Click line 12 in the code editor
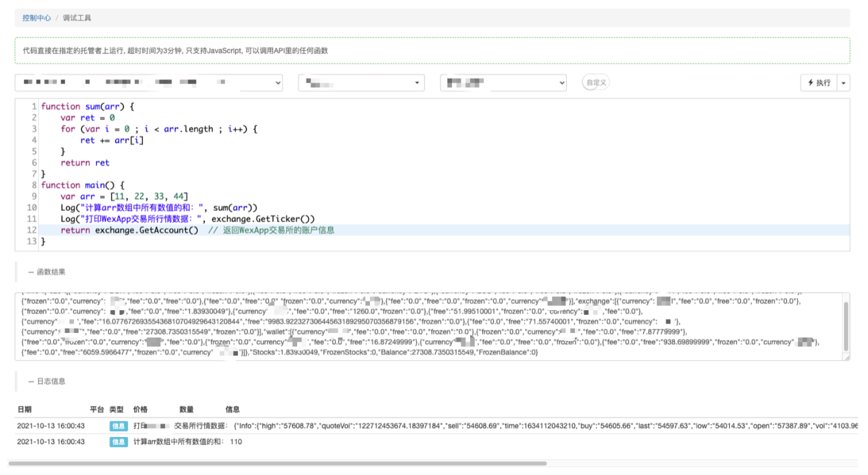 click(444, 230)
